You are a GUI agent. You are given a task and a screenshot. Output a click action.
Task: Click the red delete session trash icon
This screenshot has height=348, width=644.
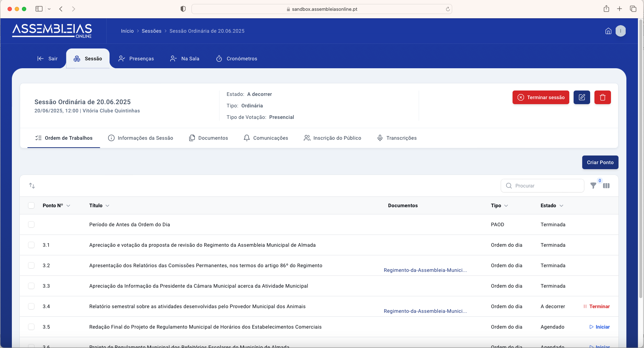[x=602, y=97]
